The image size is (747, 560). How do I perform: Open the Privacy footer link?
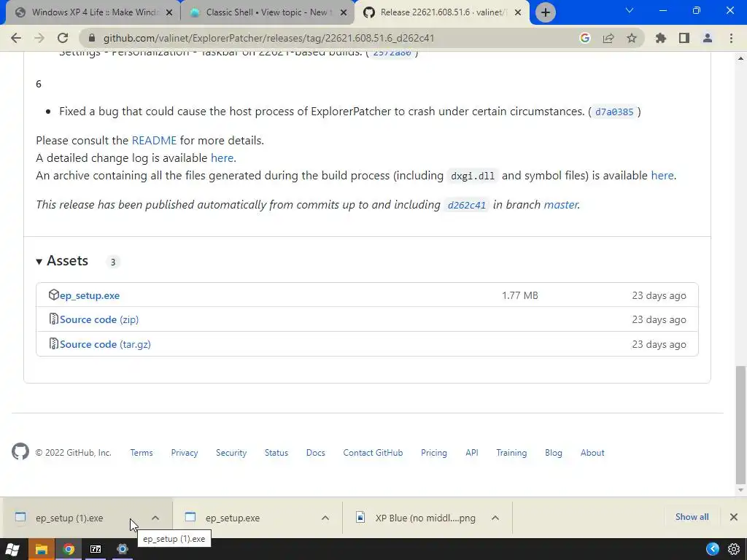(x=185, y=453)
